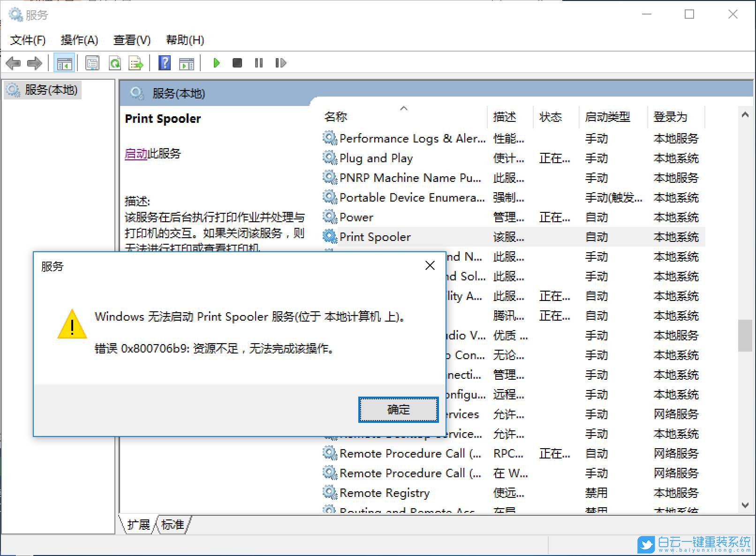Select the Plug and Play service
Image resolution: width=756 pixels, height=556 pixels.
point(376,158)
